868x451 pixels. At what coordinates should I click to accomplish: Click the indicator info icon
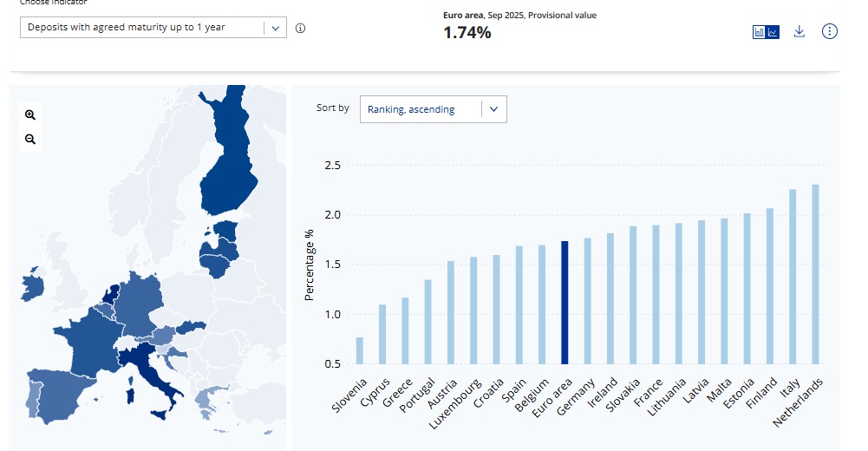300,28
